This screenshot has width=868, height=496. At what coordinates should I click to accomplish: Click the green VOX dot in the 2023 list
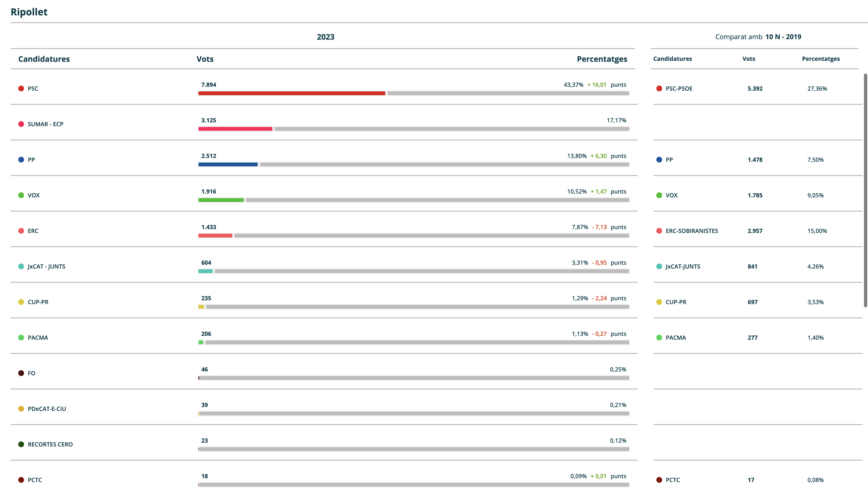coord(21,195)
